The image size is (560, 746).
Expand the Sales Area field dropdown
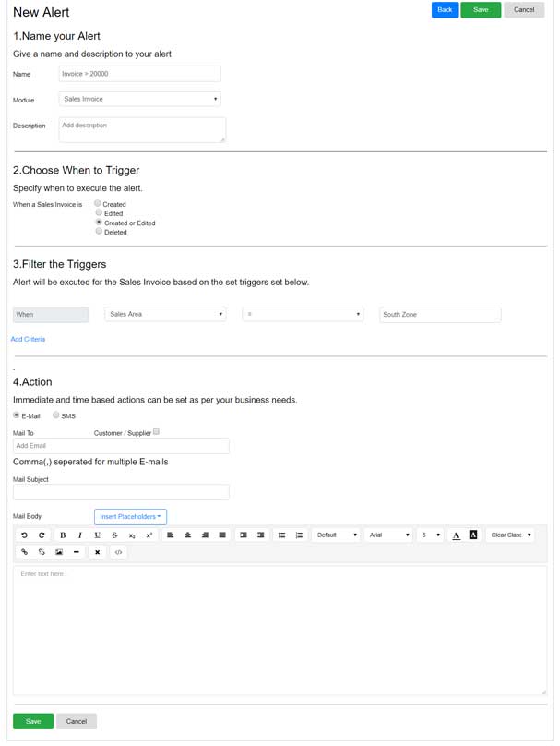[165, 314]
